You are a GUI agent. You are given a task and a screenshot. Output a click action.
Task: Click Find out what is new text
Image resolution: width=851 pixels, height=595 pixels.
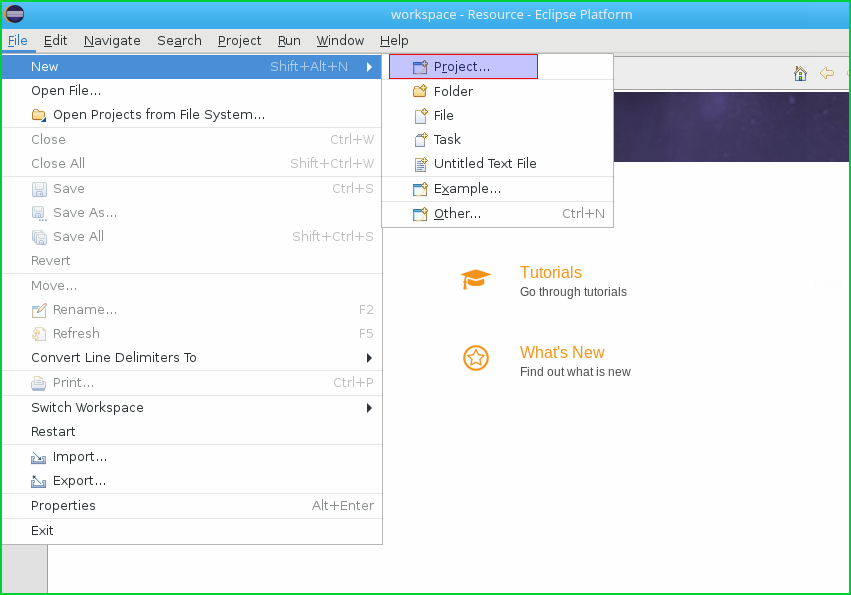[x=575, y=372]
